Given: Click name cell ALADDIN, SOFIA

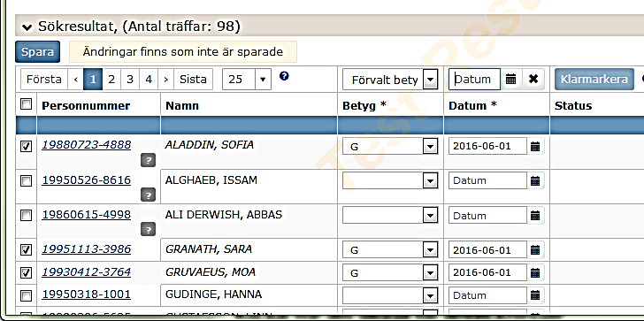Looking at the screenshot, I should (210, 145).
